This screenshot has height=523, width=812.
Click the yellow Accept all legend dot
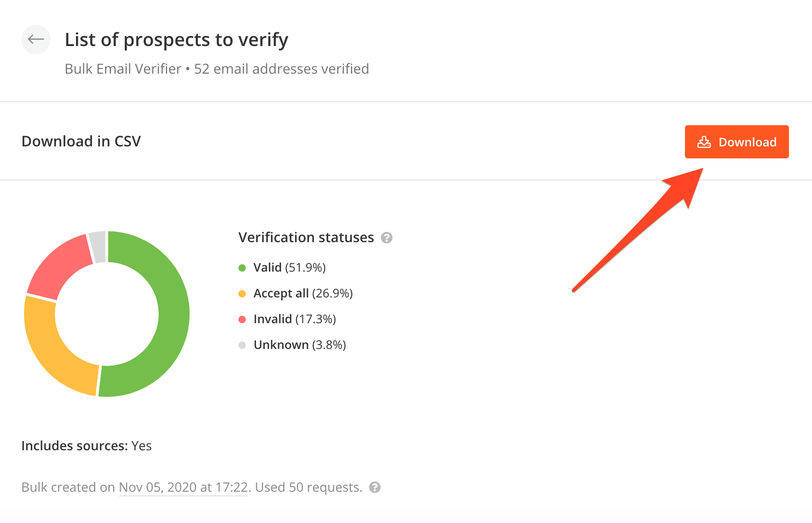coord(242,294)
